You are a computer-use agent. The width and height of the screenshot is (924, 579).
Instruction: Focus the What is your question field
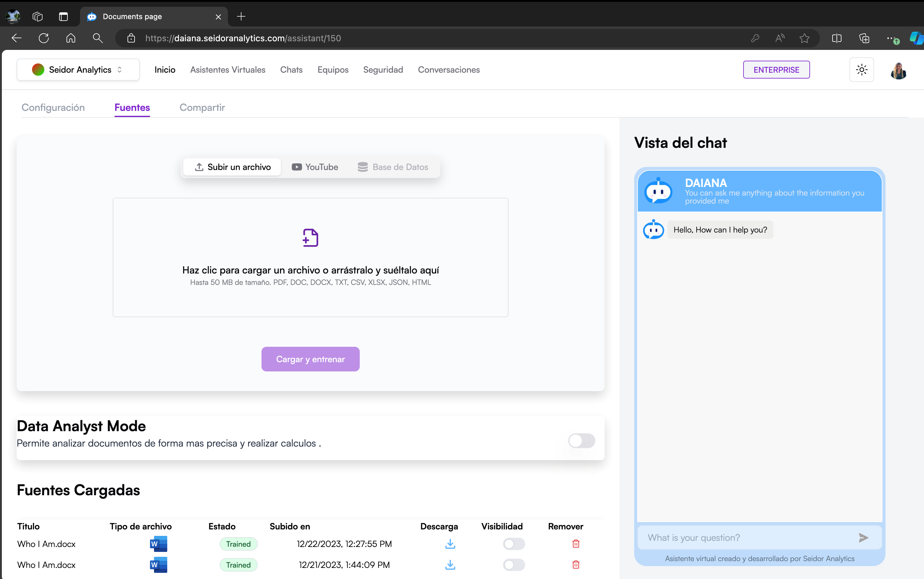(747, 538)
